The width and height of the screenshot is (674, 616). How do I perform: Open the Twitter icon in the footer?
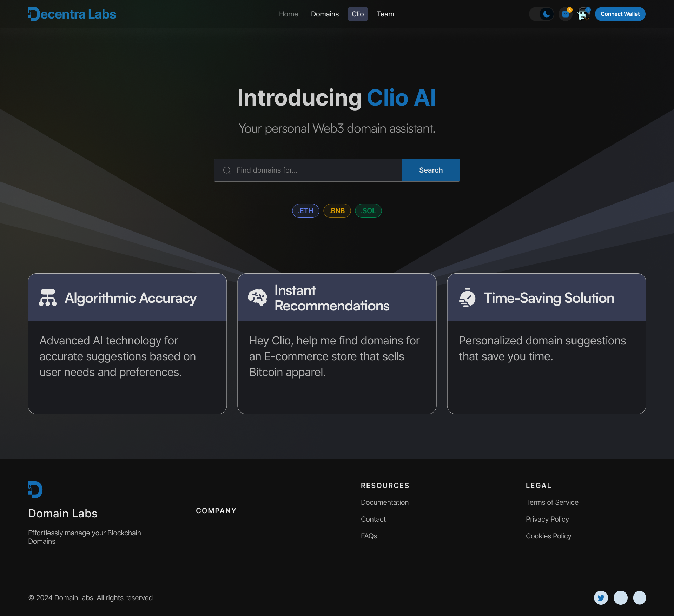point(601,598)
